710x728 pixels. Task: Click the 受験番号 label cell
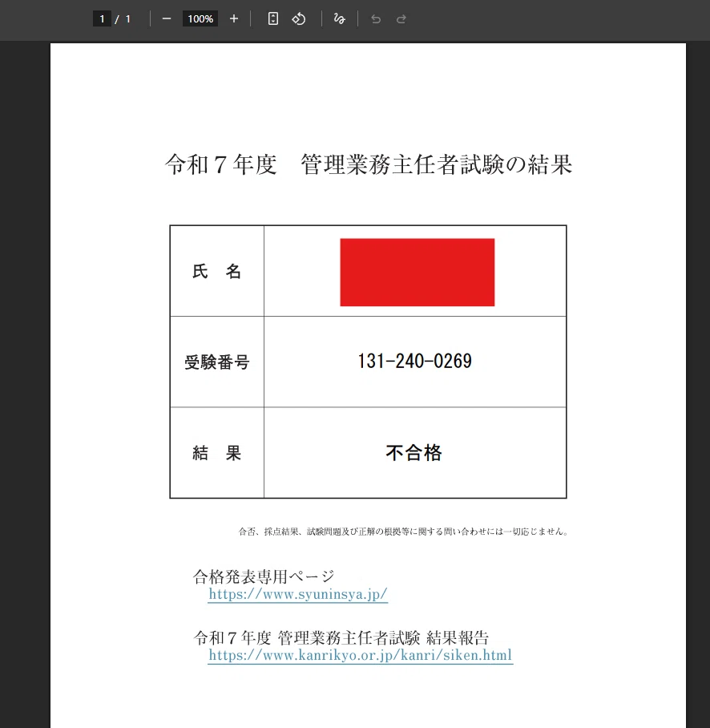pos(216,362)
